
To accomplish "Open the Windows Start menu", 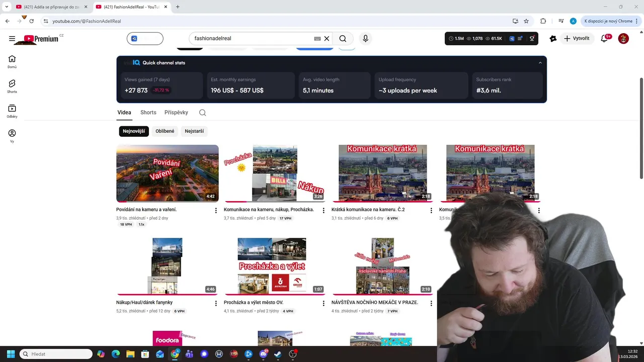I will pos(11,354).
